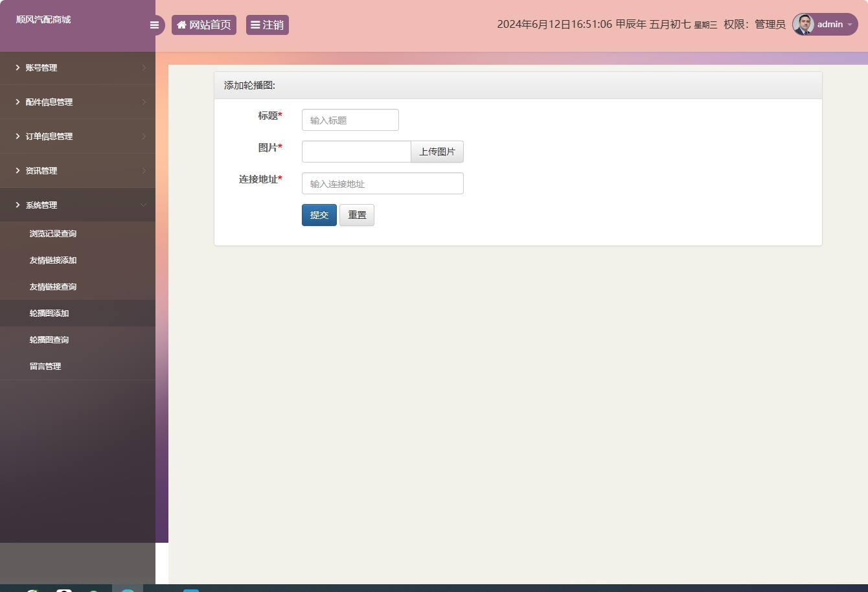Open the 轮播图查询 page
The height and width of the screenshot is (592, 868).
(49, 339)
